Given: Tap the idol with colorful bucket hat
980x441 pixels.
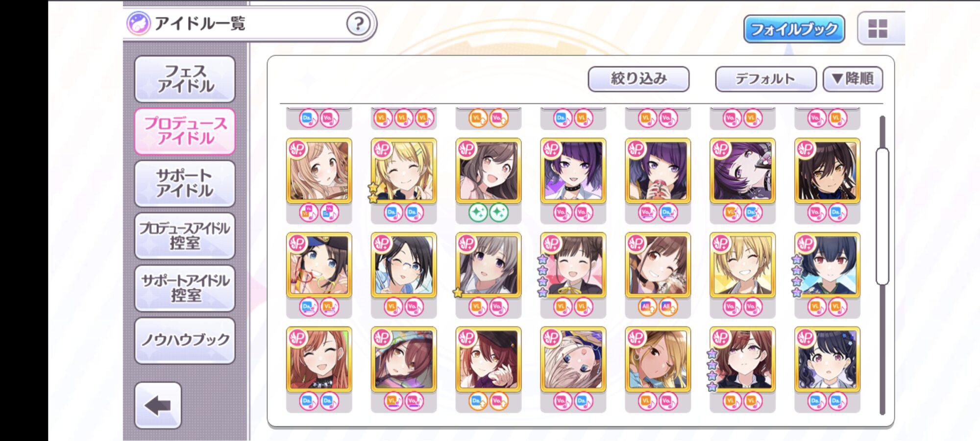Looking at the screenshot, I should click(x=403, y=360).
